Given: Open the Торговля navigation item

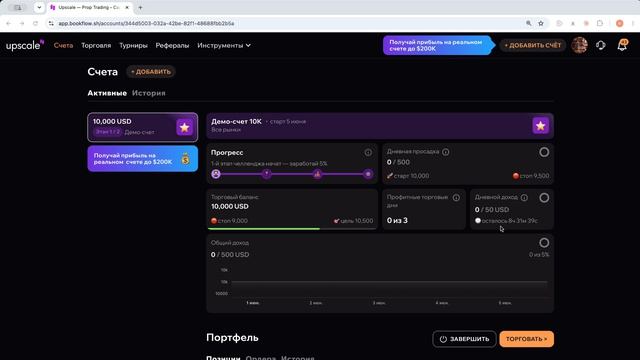Looking at the screenshot, I should (96, 45).
